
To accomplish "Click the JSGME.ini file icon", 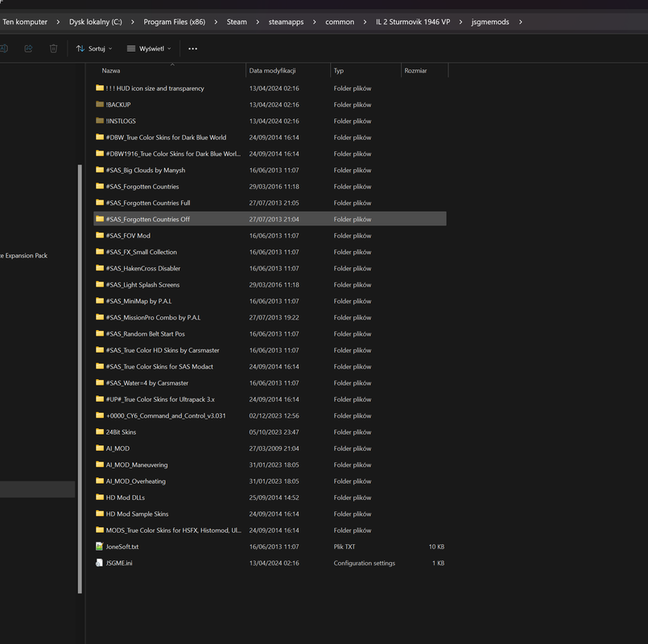I will tap(99, 563).
